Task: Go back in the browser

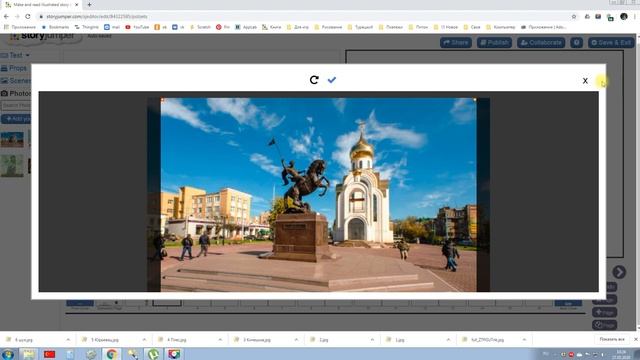Action: click(x=6, y=16)
